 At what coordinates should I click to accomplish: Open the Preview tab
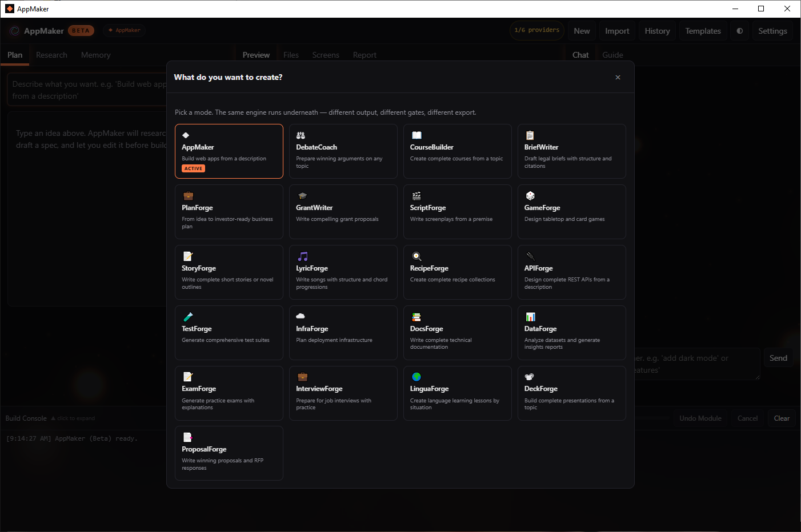(x=256, y=55)
